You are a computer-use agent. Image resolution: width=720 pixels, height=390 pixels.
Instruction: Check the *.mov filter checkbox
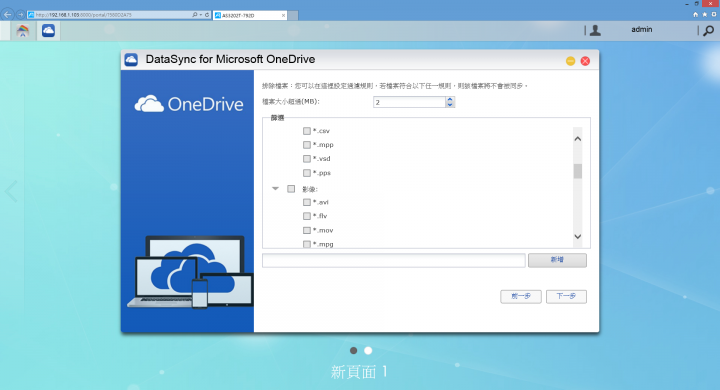pos(307,230)
